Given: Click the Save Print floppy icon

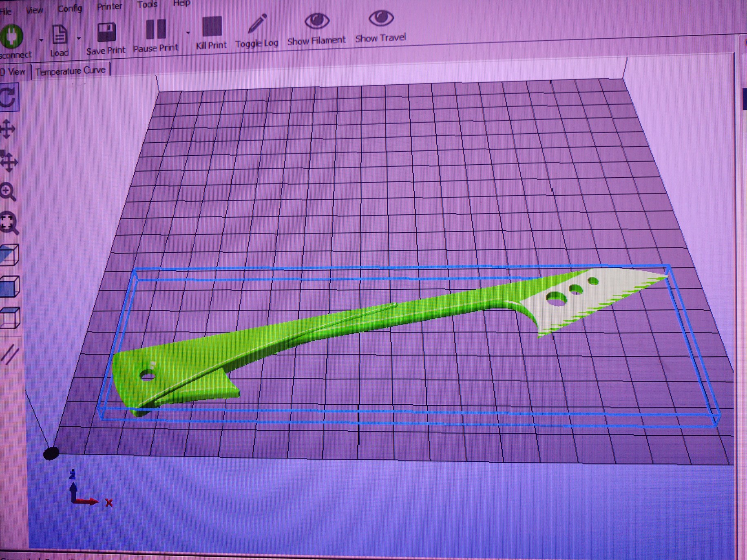Looking at the screenshot, I should point(106,33).
